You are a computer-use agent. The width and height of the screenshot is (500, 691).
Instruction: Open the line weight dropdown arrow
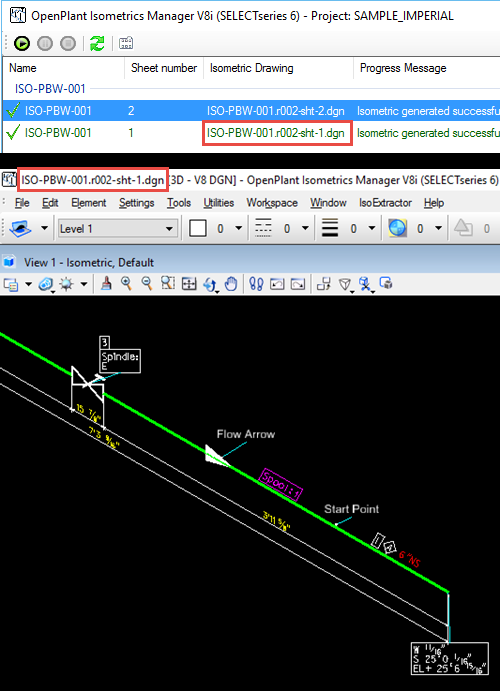click(371, 228)
